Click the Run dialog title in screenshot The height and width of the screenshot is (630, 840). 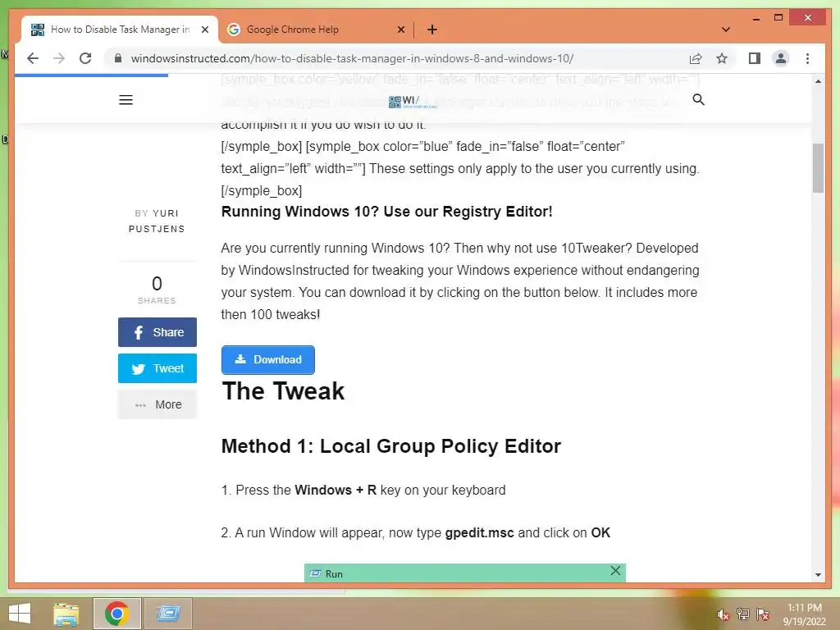[x=334, y=573]
